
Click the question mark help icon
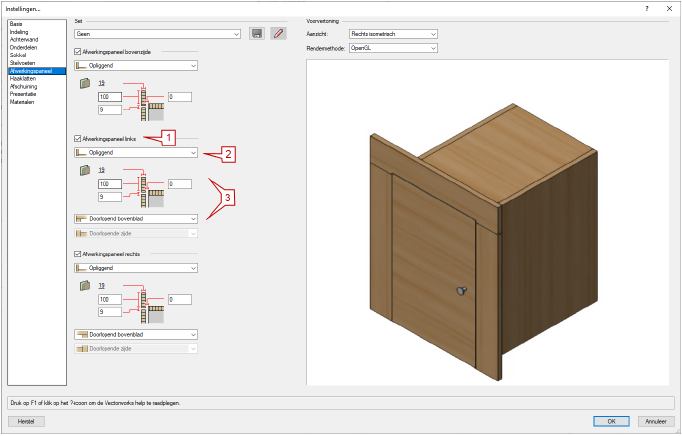[x=647, y=9]
